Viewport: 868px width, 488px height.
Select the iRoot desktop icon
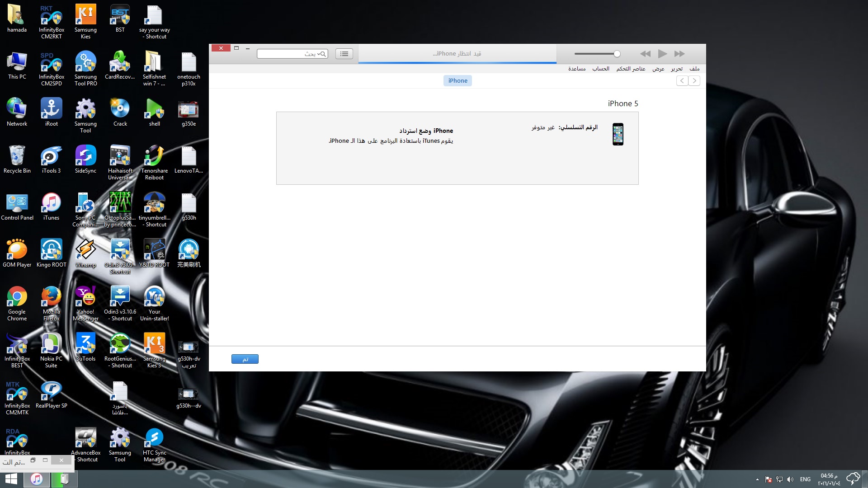[x=51, y=113]
